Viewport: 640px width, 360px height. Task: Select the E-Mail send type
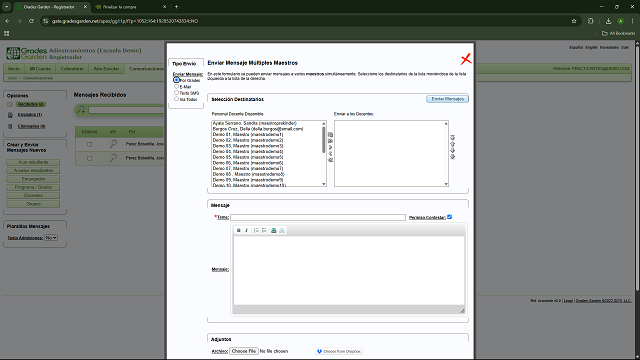[176, 87]
